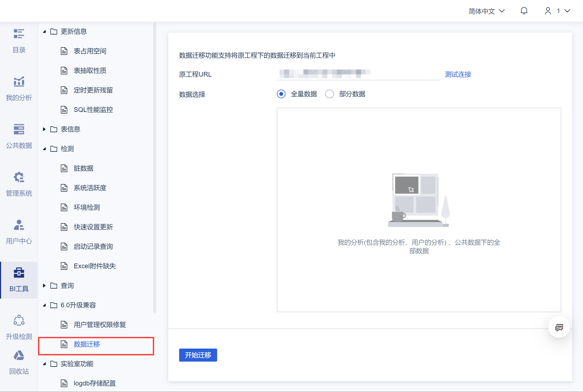Select the 全量数据 radio option
Viewport: 583px width, 392px height.
pyautogui.click(x=281, y=94)
